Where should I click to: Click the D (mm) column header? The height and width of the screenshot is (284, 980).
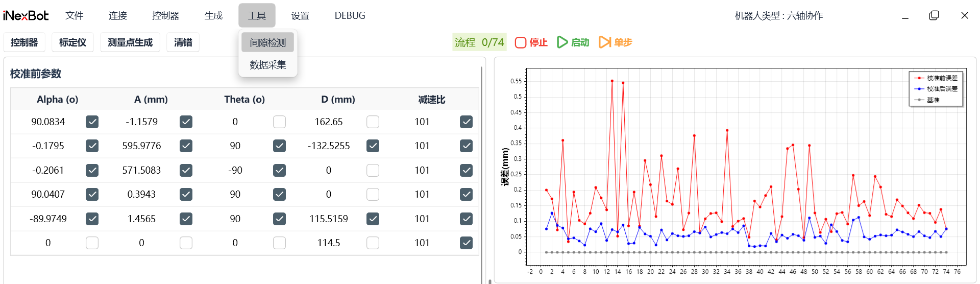click(x=338, y=99)
